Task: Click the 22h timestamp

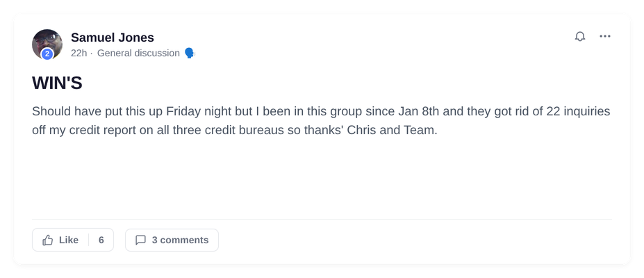Action: click(79, 54)
